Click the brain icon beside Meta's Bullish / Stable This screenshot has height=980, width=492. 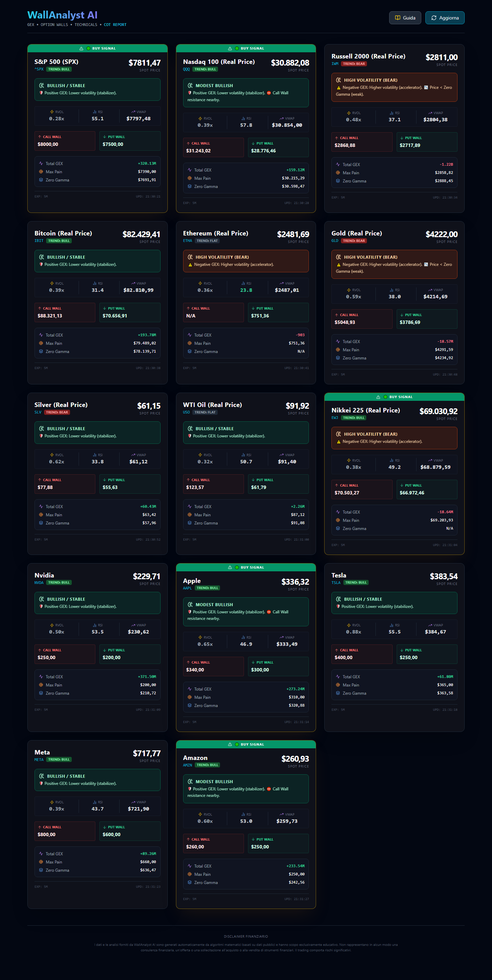click(x=41, y=776)
